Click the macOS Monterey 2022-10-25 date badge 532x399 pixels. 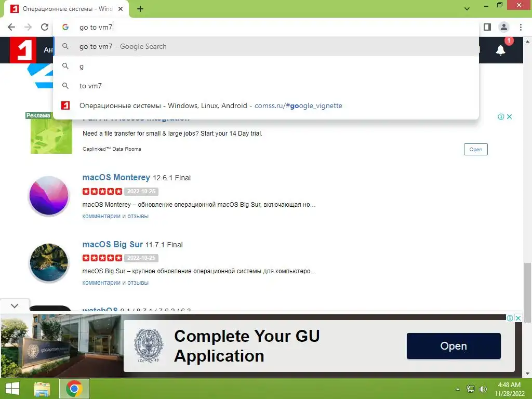(x=141, y=191)
